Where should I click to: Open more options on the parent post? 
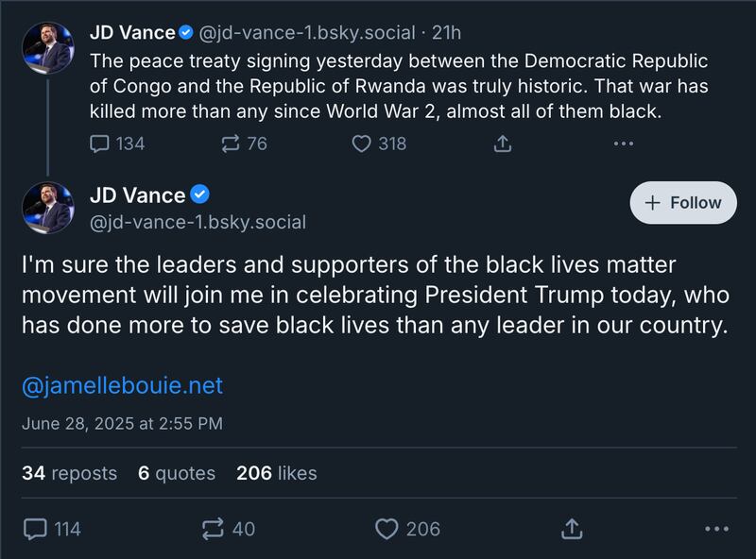pos(623,144)
